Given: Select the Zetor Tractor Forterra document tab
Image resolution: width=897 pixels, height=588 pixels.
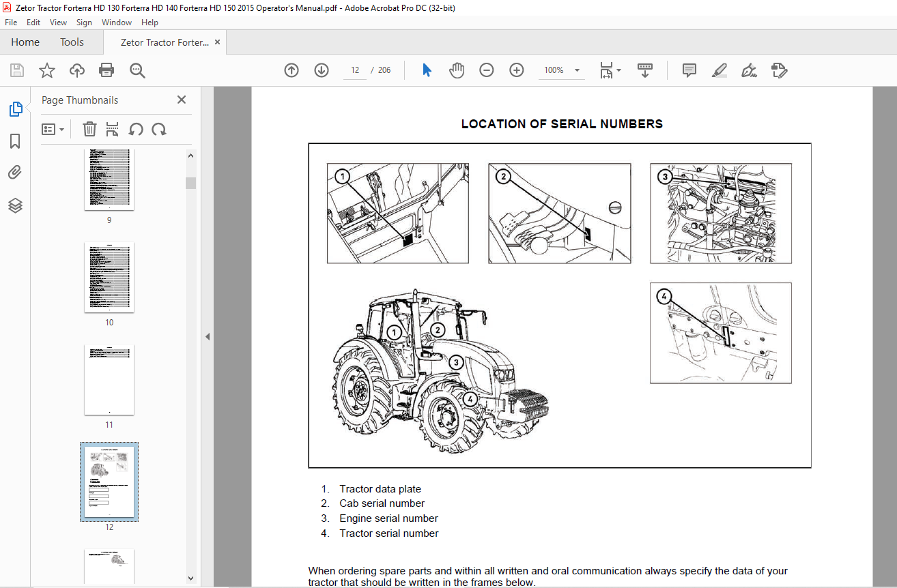Looking at the screenshot, I should 165,42.
